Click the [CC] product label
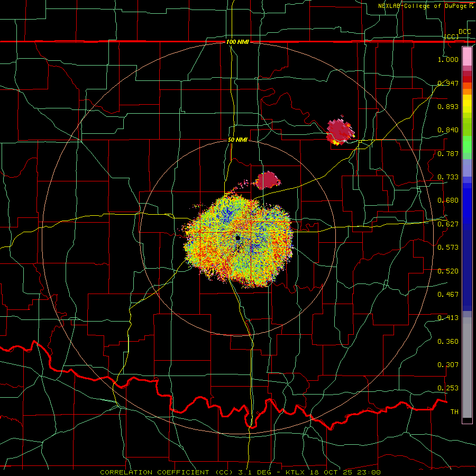The height and width of the screenshot is (476, 476). tap(452, 36)
